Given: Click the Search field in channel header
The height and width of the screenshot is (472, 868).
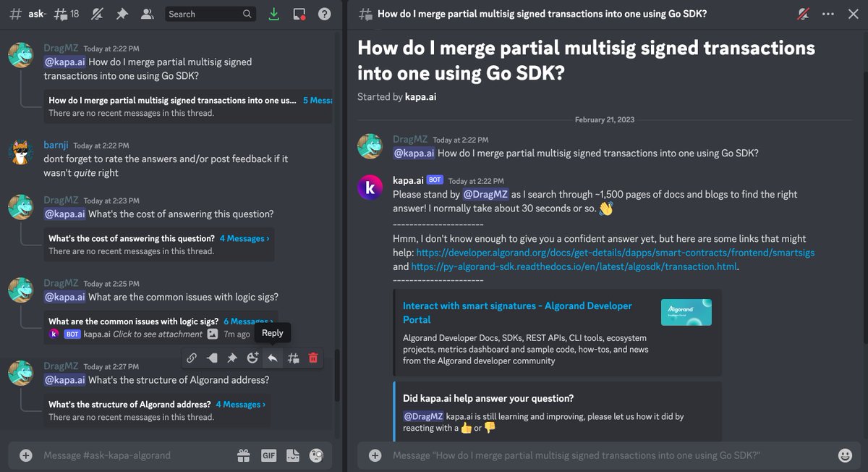Looking at the screenshot, I should click(x=210, y=14).
